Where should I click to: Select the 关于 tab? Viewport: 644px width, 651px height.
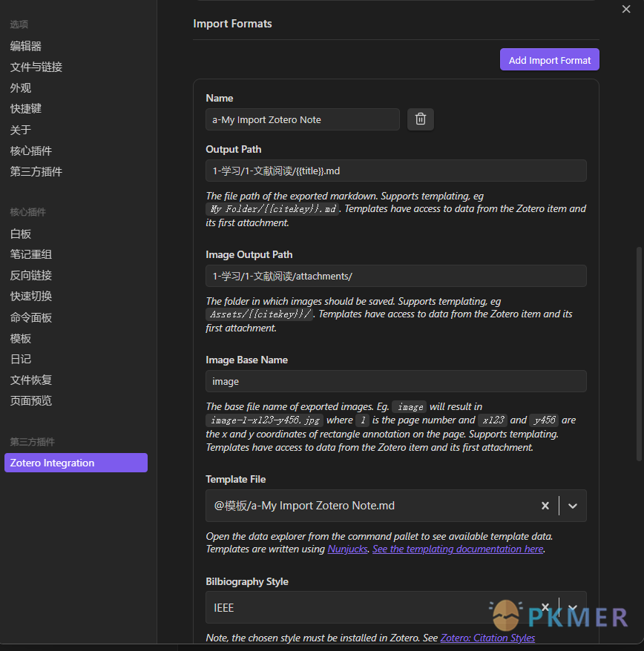coord(20,130)
